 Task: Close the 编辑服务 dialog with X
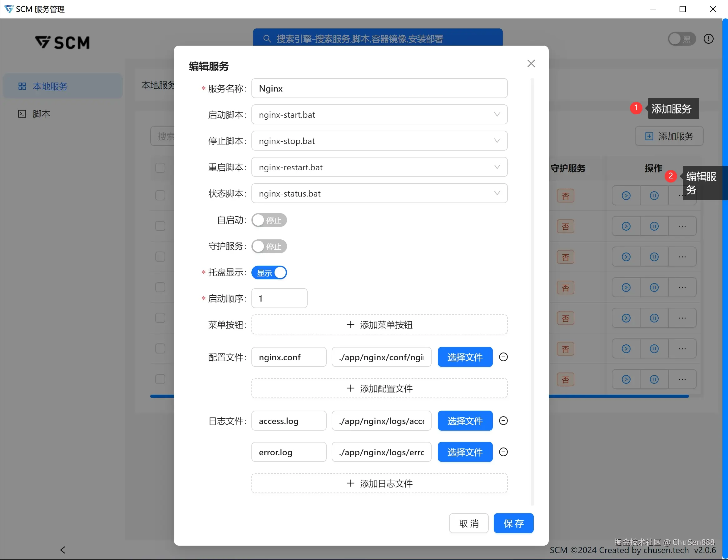click(531, 63)
